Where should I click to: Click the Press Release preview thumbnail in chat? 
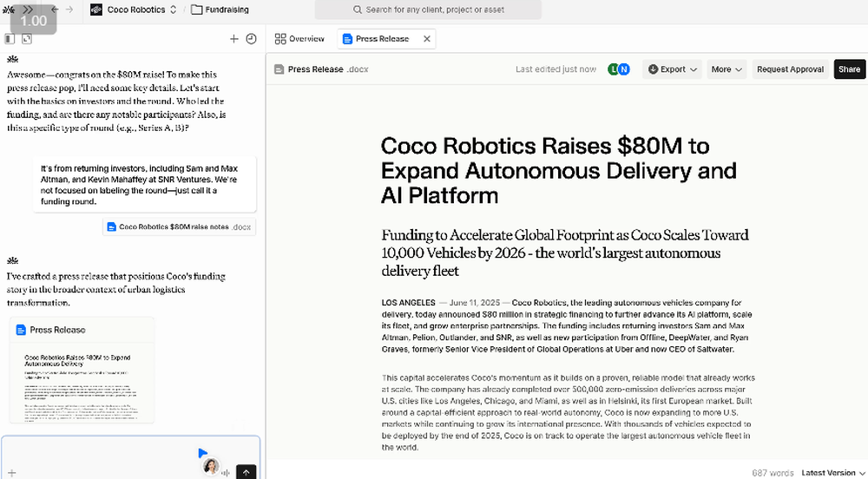pos(82,384)
